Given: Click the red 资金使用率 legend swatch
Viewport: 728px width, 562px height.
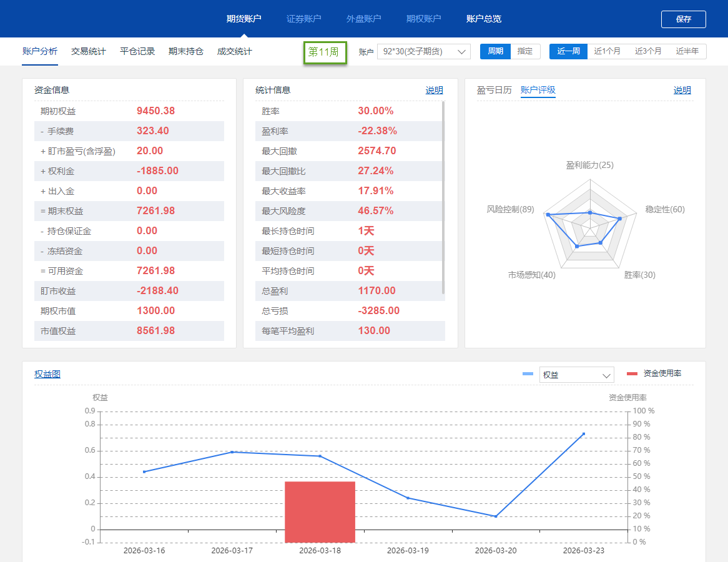Looking at the screenshot, I should tap(632, 373).
